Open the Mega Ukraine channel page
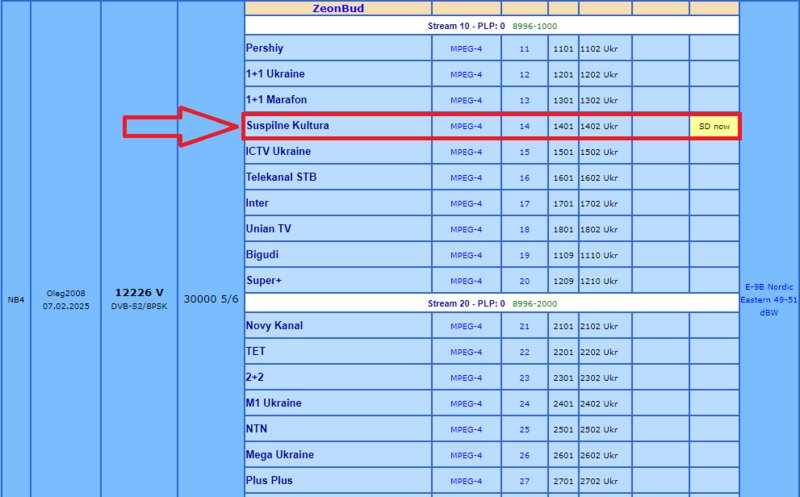800x497 pixels. [280, 455]
